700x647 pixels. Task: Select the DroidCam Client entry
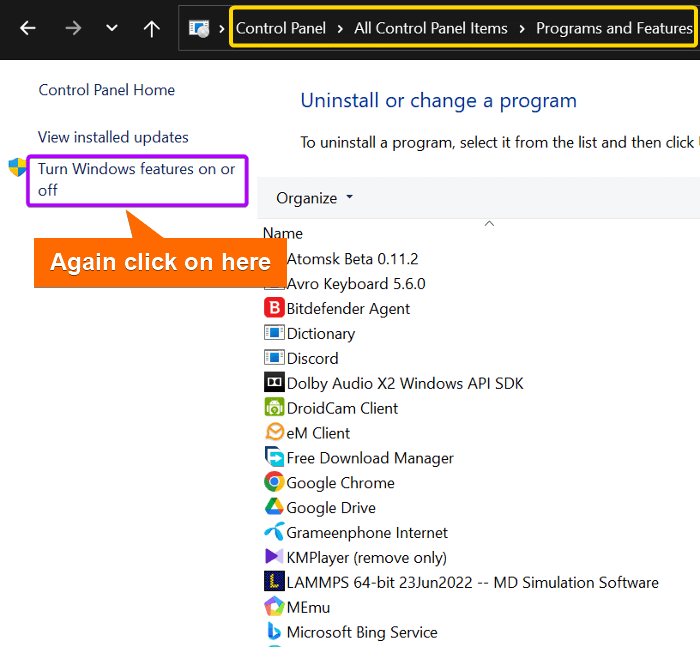tap(342, 409)
